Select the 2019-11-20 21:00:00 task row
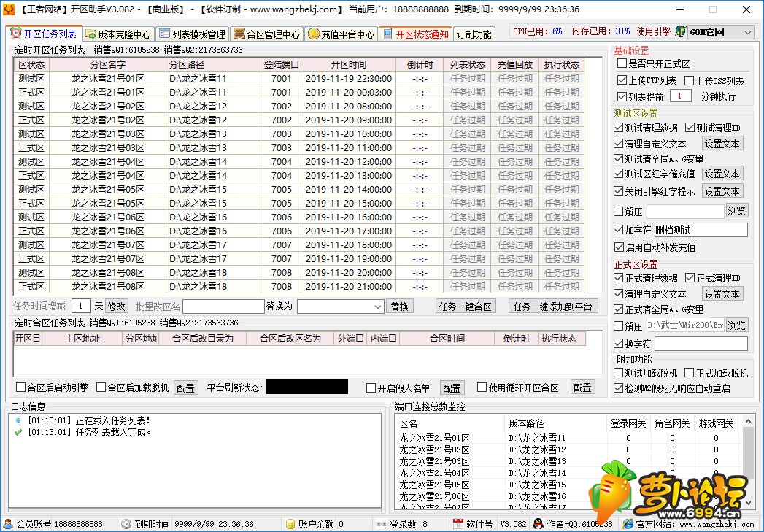 click(x=299, y=287)
